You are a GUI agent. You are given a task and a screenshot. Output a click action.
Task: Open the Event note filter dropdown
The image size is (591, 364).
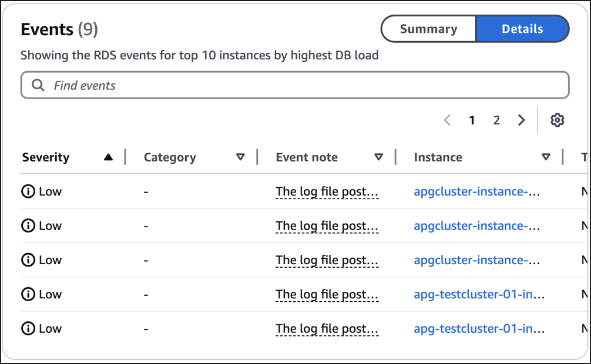[x=378, y=157]
